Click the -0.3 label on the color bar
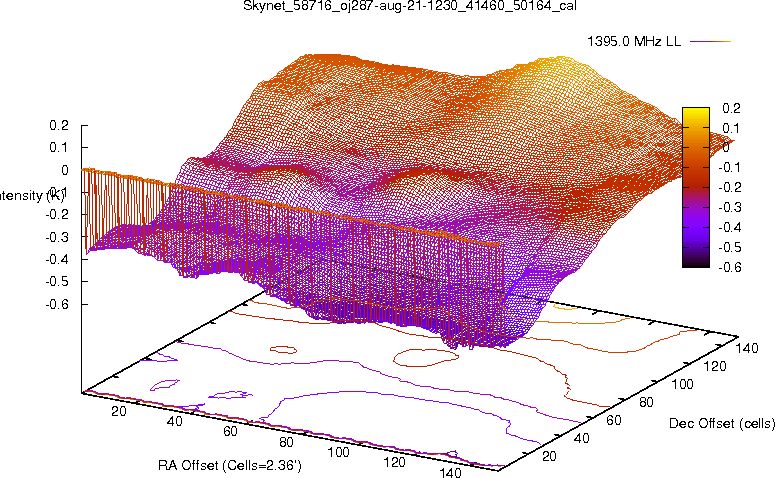The height and width of the screenshot is (478, 775). click(730, 208)
